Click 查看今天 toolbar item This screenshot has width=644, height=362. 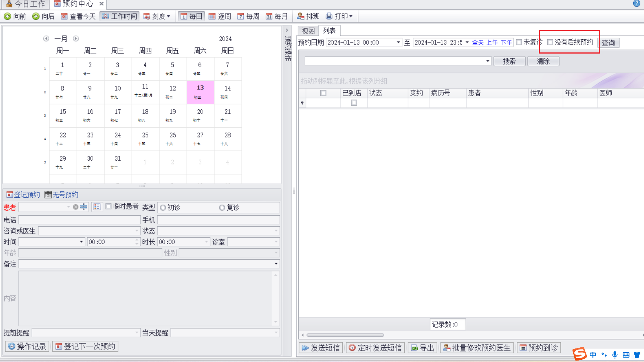(78, 17)
